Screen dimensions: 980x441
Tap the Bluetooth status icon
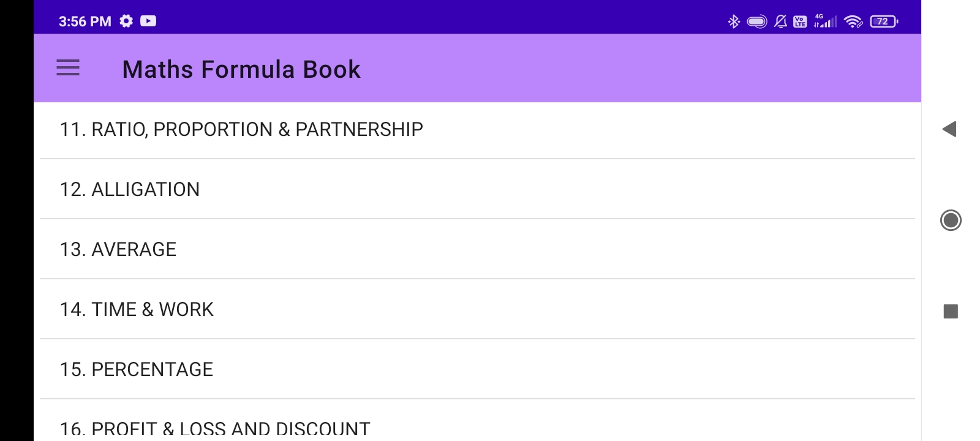point(733,22)
